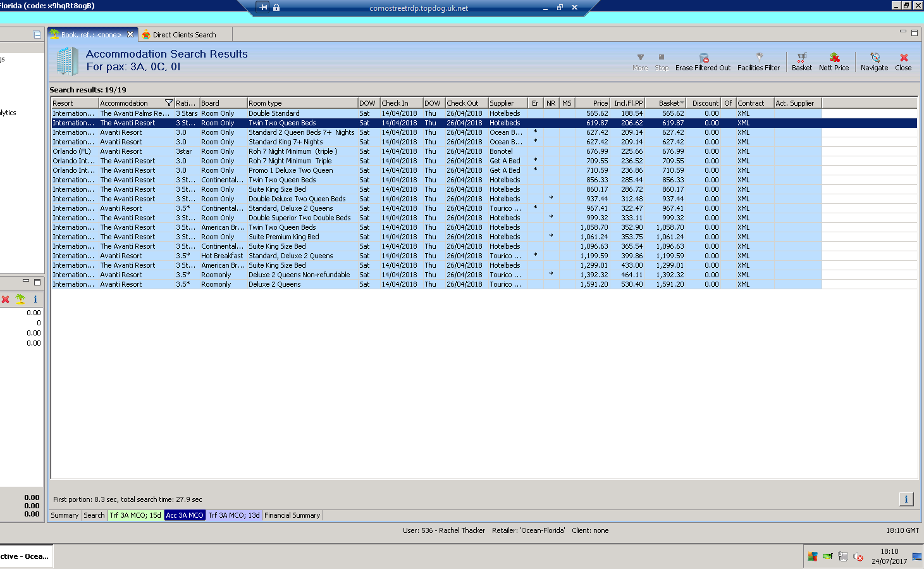924x569 pixels.
Task: Open the Basket shopping cart
Action: pos(802,57)
